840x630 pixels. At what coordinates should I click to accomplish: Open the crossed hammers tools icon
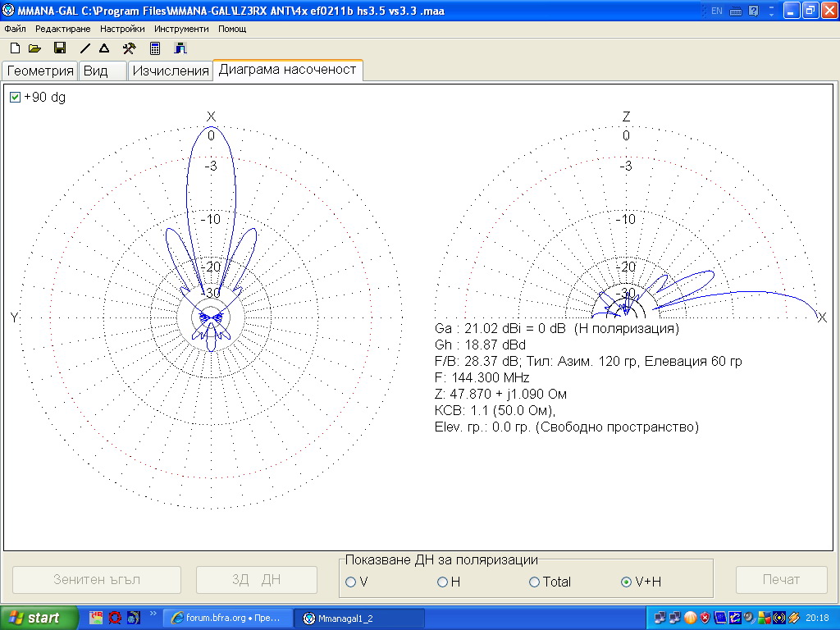[x=129, y=48]
